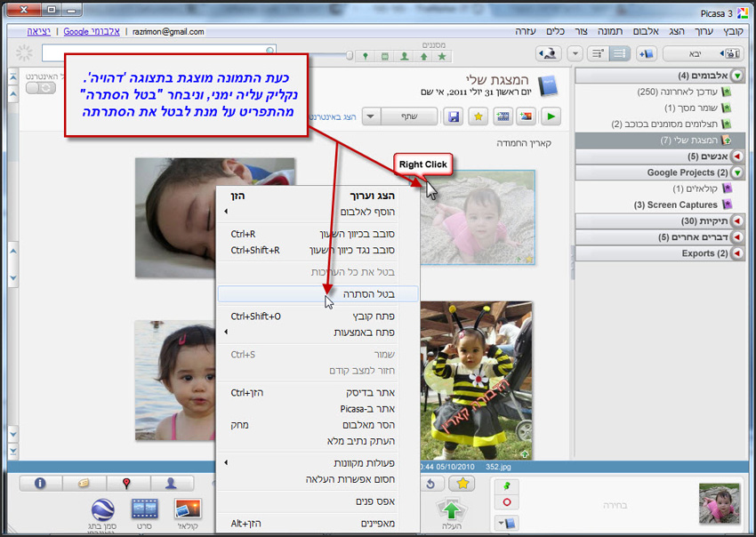
Task: Click the create movie presentation icon
Action: [x=503, y=116]
